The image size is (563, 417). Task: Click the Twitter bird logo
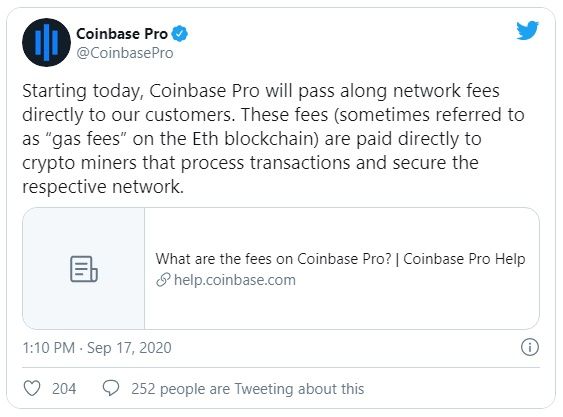(x=527, y=30)
